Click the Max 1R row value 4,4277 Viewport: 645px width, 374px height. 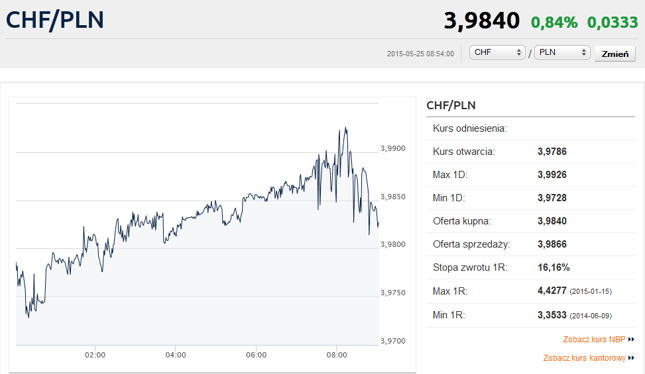point(552,291)
